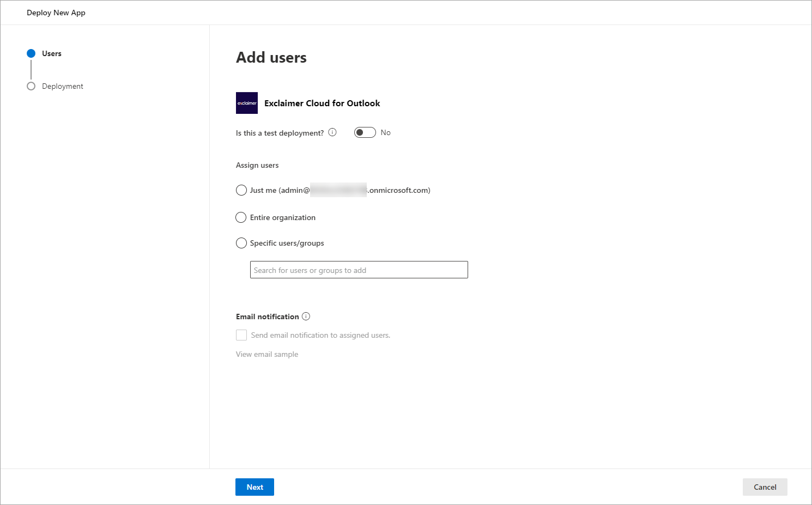Click the Next button
Image resolution: width=812 pixels, height=505 pixels.
(x=254, y=487)
